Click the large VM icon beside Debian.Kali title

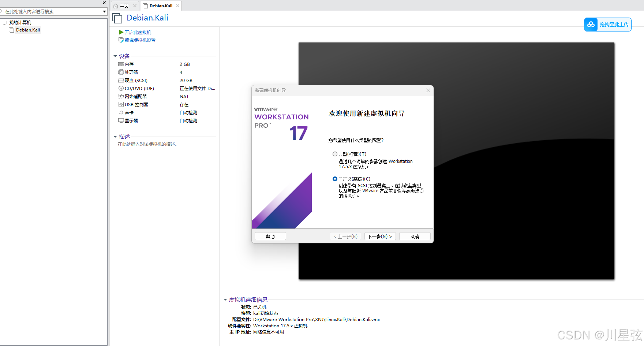coord(117,18)
